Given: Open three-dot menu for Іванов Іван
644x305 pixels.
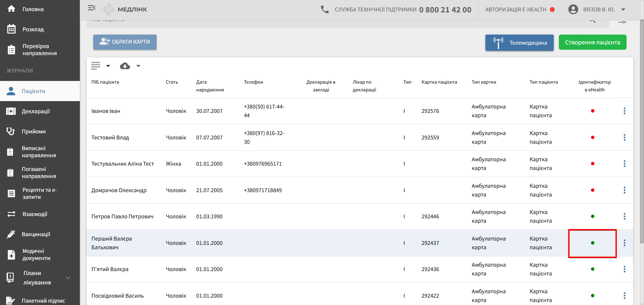Looking at the screenshot, I should coord(624,111).
